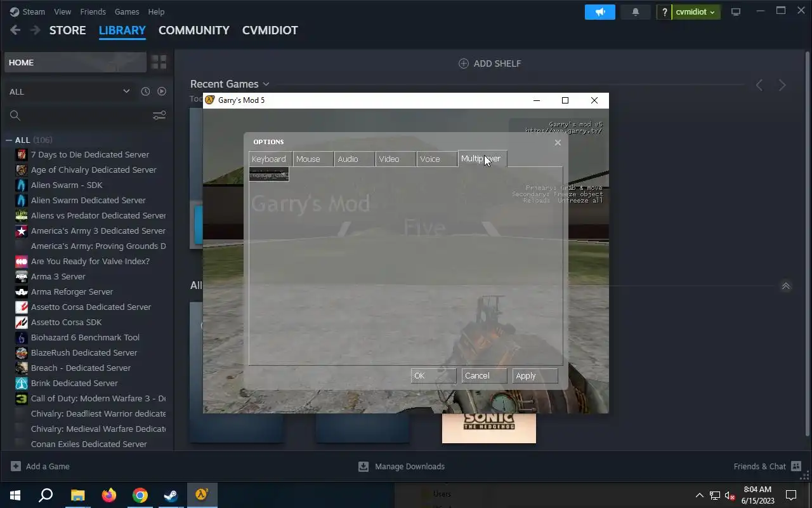Select Assetto Corsa SDK entry
Viewport: 812px width, 508px height.
pos(66,322)
